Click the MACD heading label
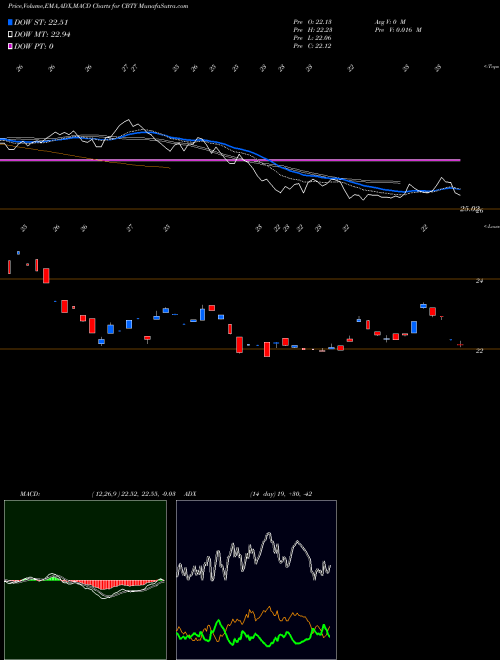 [29, 494]
